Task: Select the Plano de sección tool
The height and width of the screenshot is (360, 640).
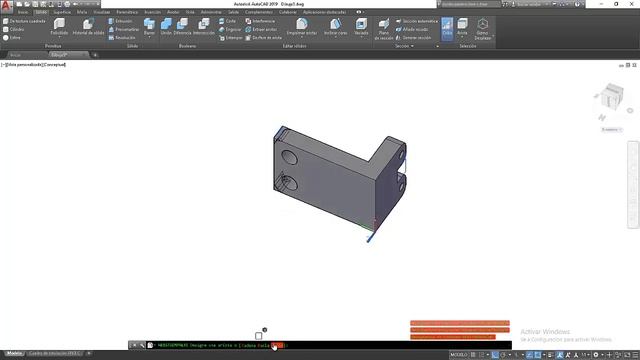Action: tap(384, 29)
